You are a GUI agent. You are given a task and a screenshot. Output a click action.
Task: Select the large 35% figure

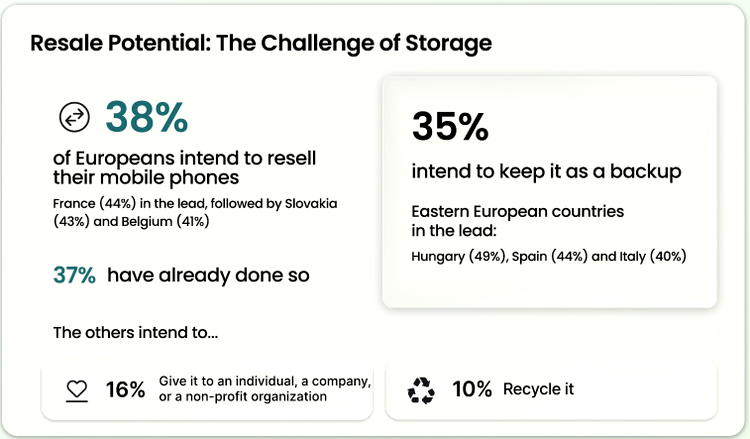(x=450, y=127)
